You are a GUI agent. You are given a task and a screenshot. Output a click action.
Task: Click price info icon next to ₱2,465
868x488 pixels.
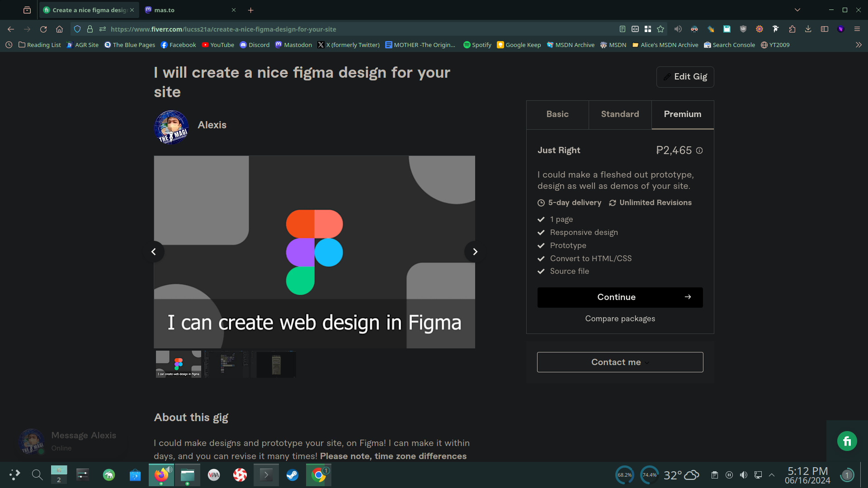point(699,150)
